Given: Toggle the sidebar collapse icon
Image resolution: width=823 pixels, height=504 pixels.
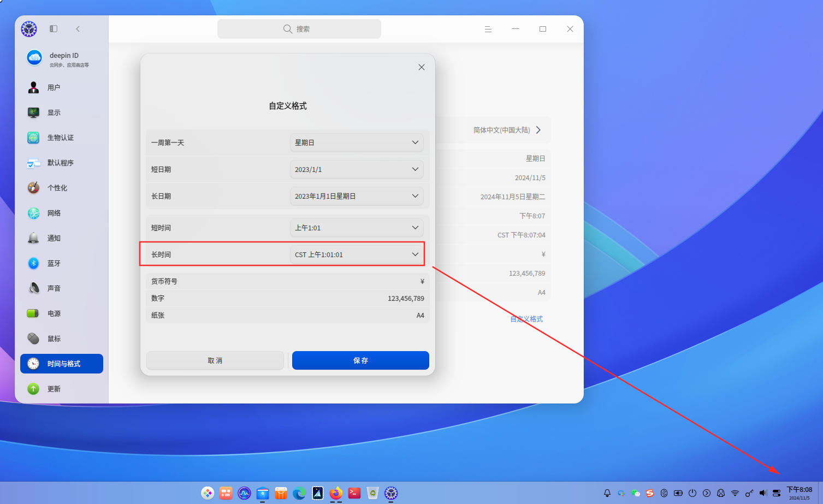Looking at the screenshot, I should (x=54, y=28).
